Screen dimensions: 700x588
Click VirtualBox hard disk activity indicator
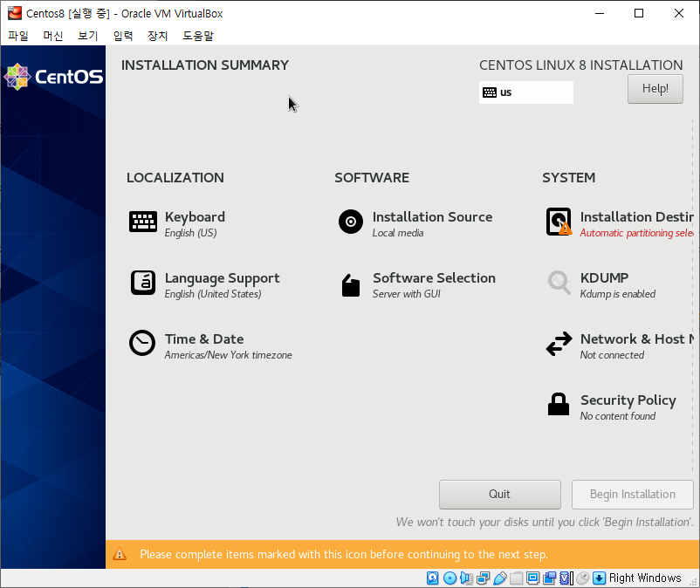[432, 578]
